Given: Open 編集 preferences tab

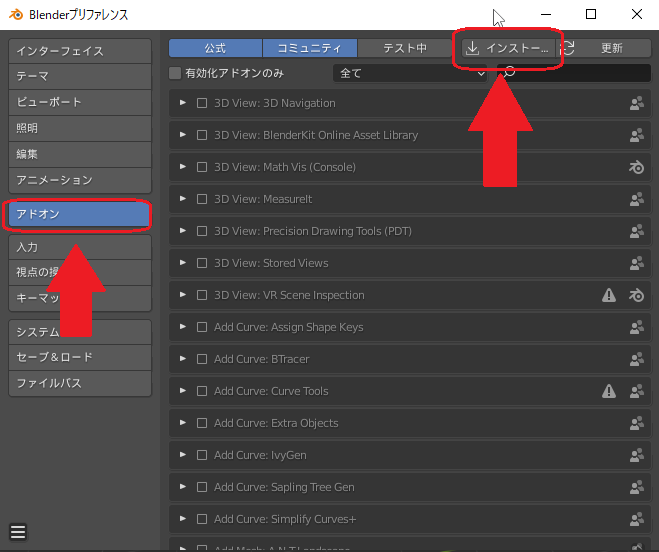Looking at the screenshot, I should point(80,154).
